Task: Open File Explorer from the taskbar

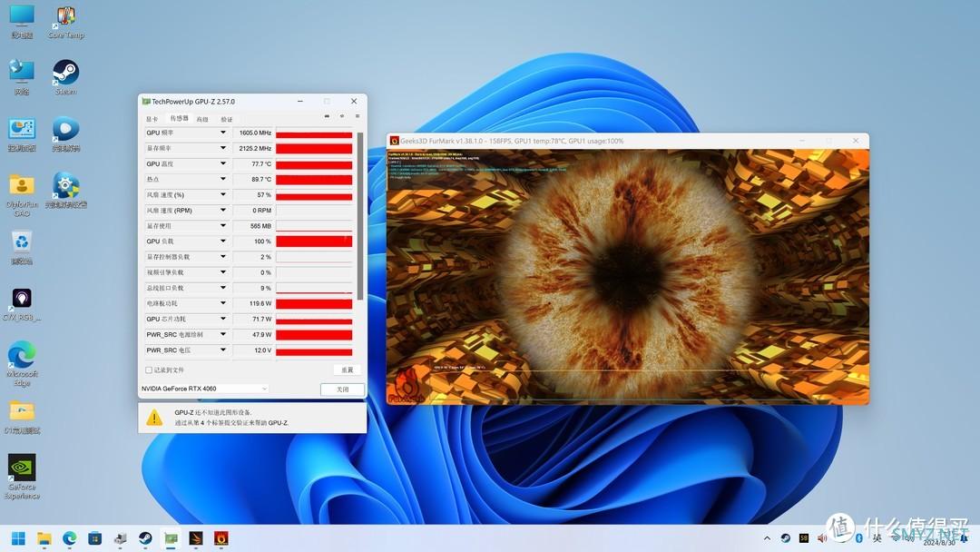Action: [x=44, y=538]
